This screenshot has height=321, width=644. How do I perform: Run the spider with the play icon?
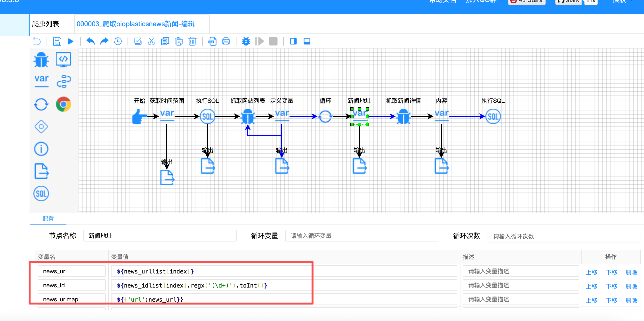71,41
